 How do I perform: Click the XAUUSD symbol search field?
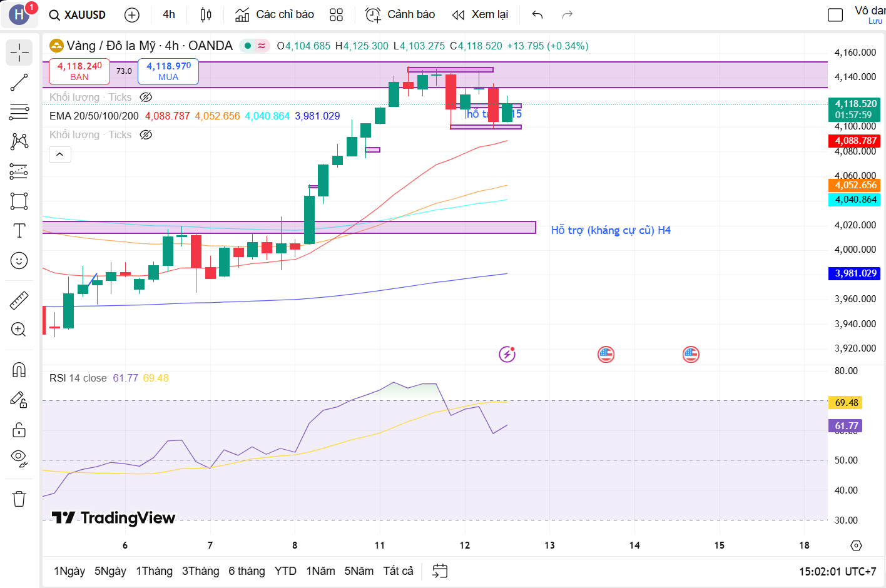(x=78, y=15)
